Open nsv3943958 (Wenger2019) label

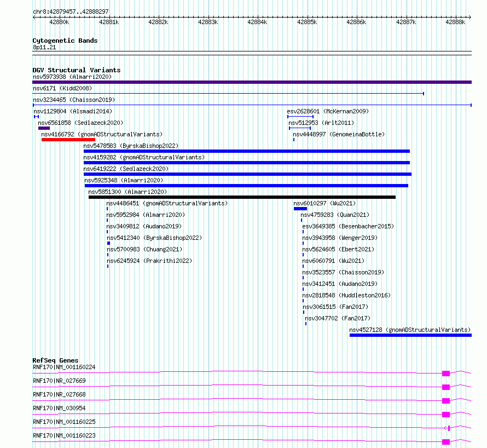coord(340,238)
